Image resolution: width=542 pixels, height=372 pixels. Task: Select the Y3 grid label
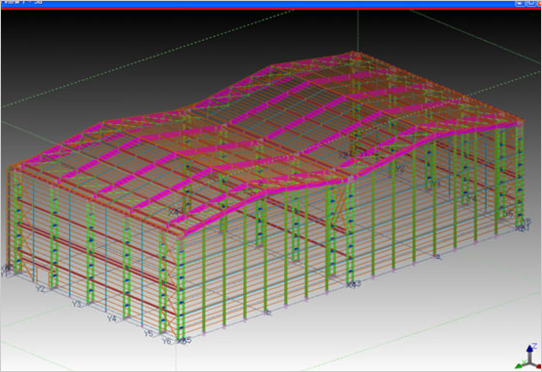(x=77, y=304)
